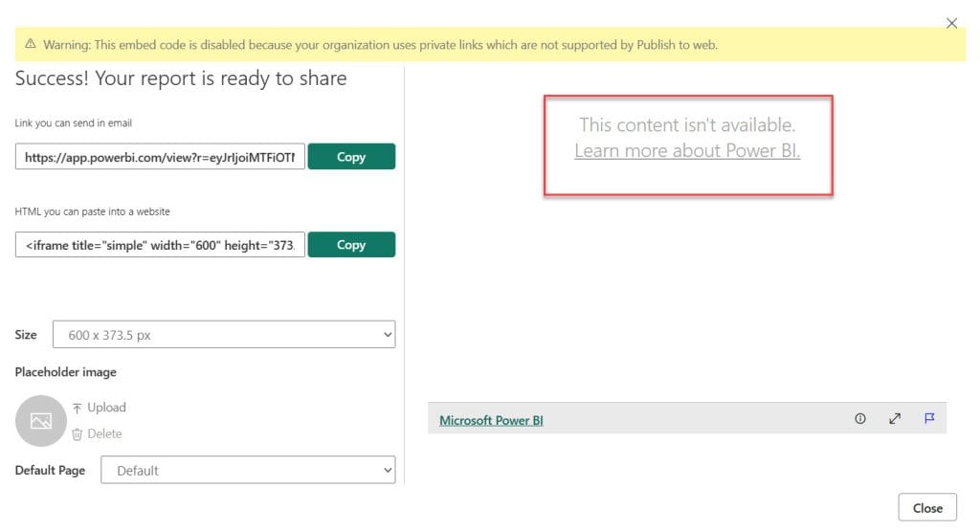Click the Close button
Image resolution: width=980 pixels, height=532 pixels.
tap(927, 508)
